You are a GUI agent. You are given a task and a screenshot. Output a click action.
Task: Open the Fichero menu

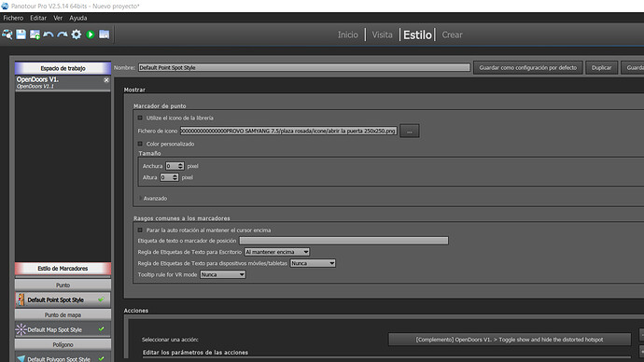(13, 18)
